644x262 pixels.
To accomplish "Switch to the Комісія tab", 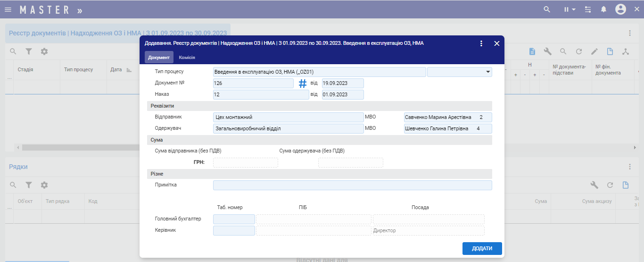I will tap(187, 58).
